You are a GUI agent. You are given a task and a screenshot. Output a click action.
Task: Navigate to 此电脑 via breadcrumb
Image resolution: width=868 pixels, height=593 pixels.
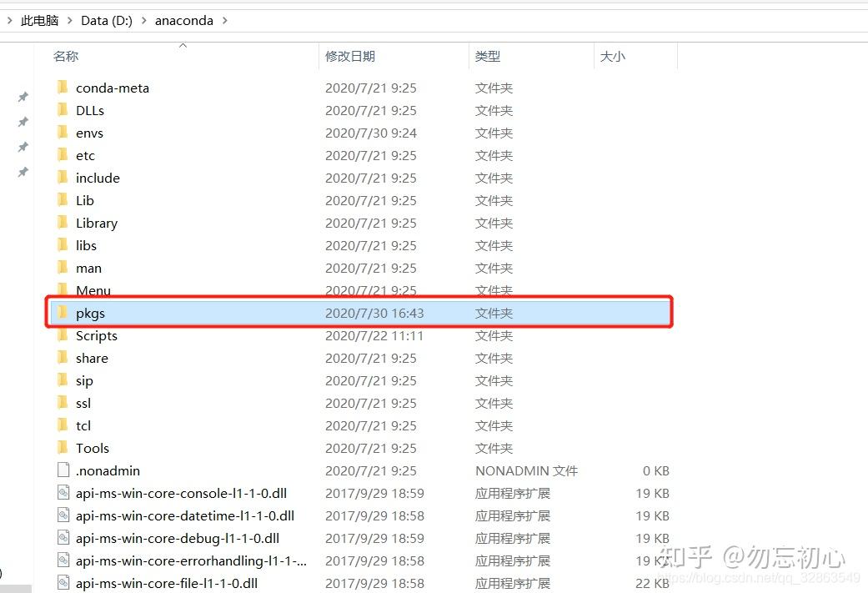[38, 20]
